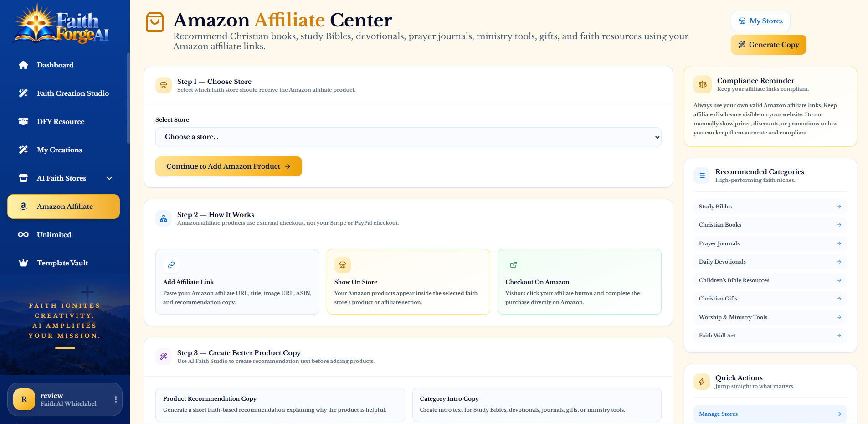Click the Product Recommendation Copy card
Viewport: 868px width, 424px height.
(280, 404)
